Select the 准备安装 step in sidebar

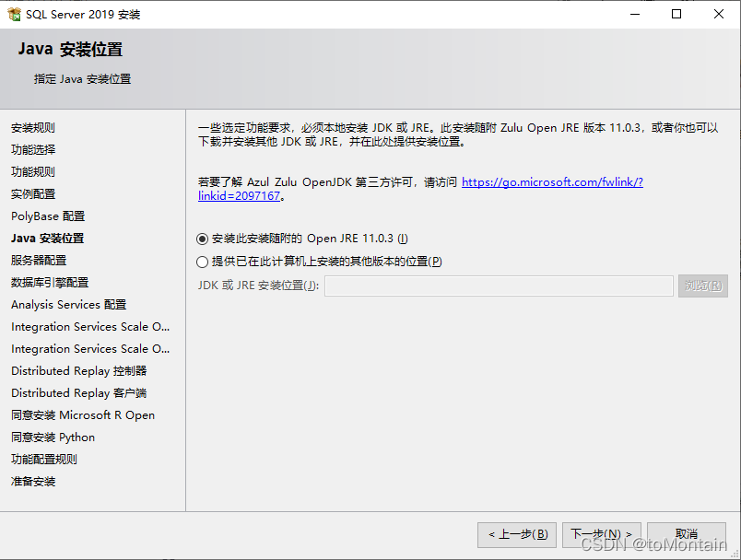click(33, 482)
